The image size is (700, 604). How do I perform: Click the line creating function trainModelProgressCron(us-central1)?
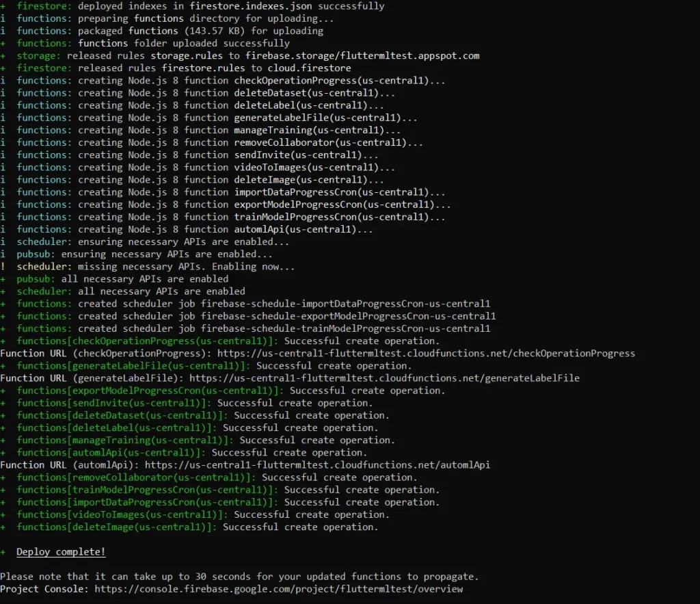point(223,217)
